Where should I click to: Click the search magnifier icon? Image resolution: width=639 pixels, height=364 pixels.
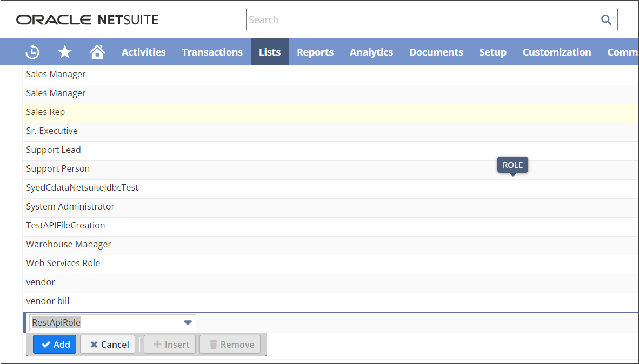[606, 19]
